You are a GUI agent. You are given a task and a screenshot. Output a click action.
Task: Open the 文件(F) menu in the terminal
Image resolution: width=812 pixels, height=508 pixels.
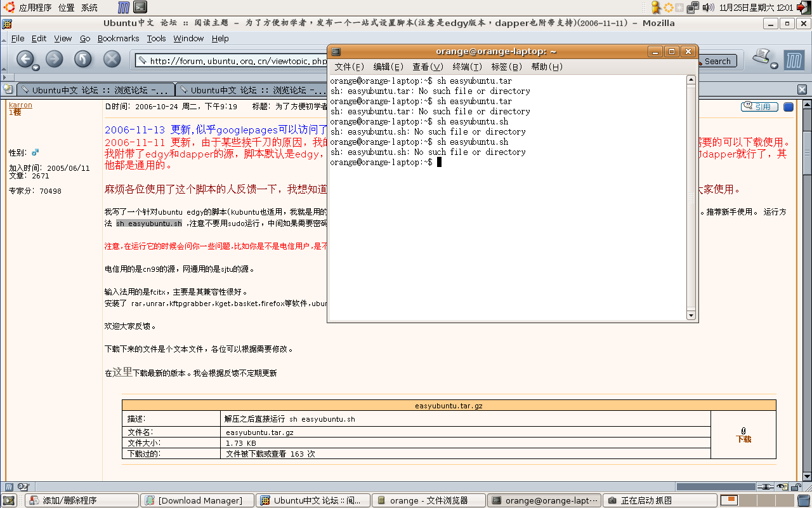click(350, 67)
